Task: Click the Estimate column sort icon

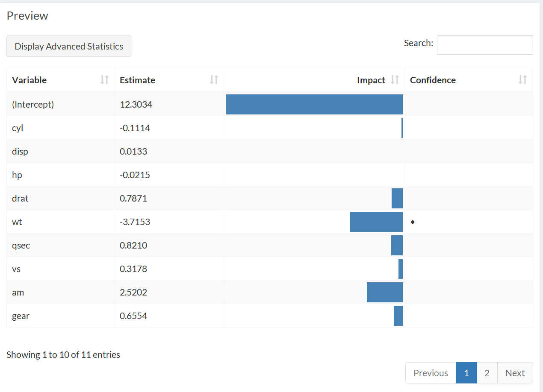Action: (x=214, y=80)
